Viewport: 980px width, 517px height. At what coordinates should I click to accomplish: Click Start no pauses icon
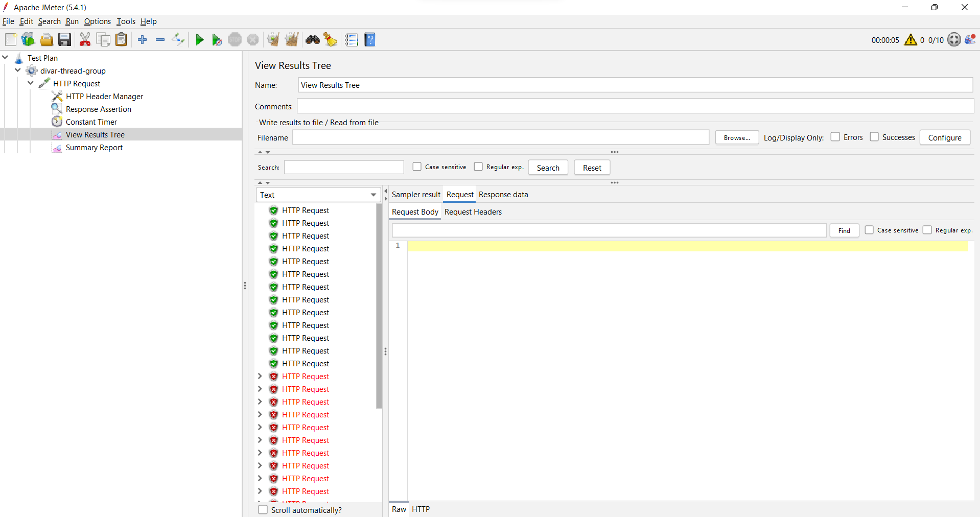click(217, 40)
